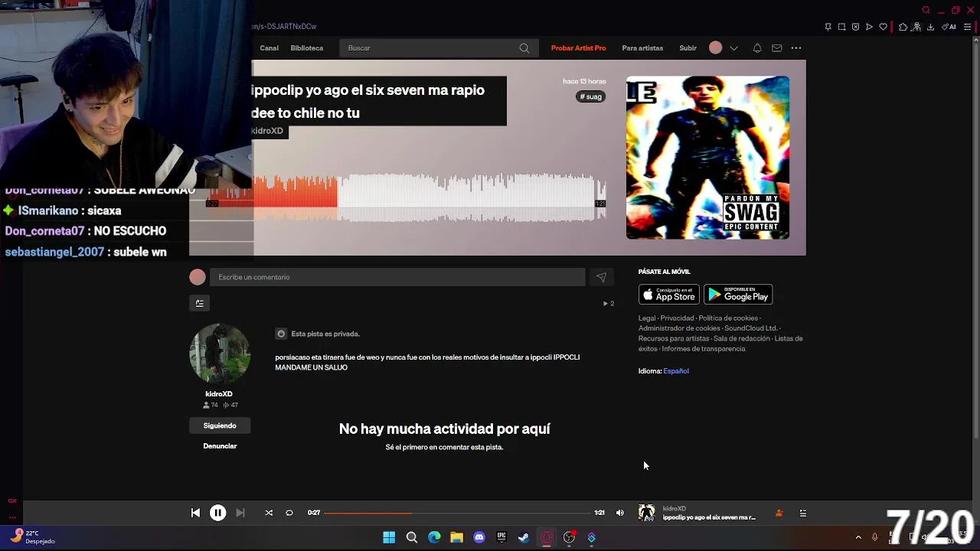Pin the tab using the pushpin icon
This screenshot has height=551, width=980.
(828, 27)
